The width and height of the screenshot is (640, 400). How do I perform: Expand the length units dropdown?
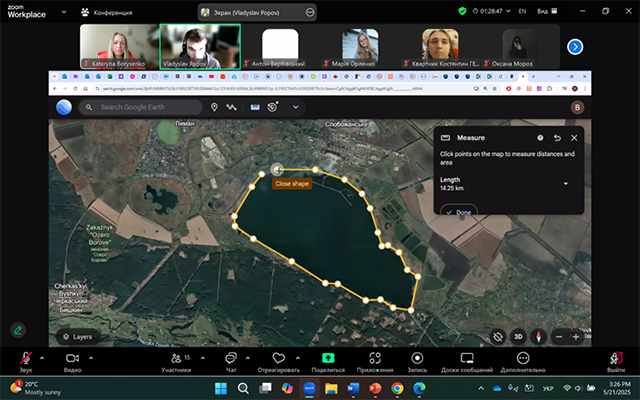(566, 184)
